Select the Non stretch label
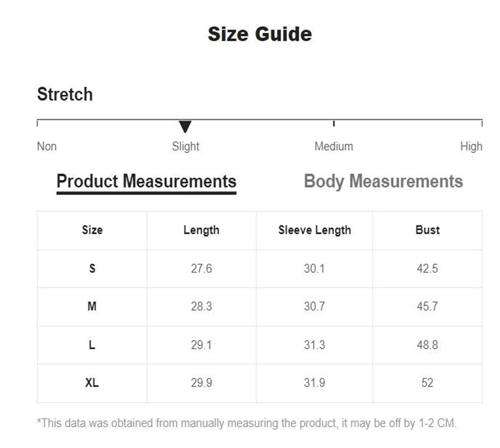The image size is (500, 448). [47, 146]
